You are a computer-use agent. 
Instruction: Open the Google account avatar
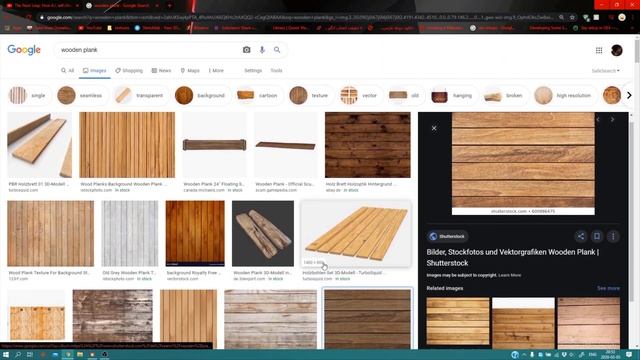[617, 50]
